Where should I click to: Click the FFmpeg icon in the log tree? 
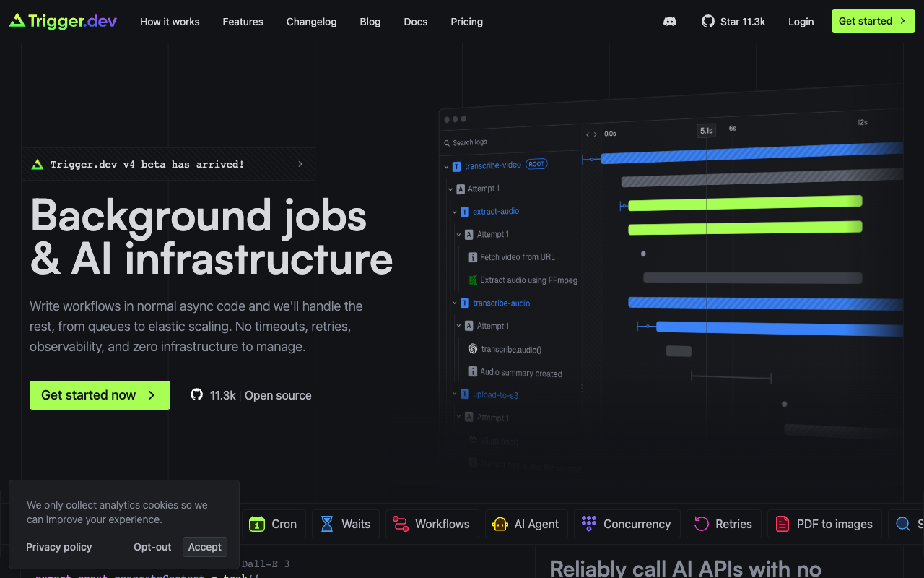[x=473, y=280]
